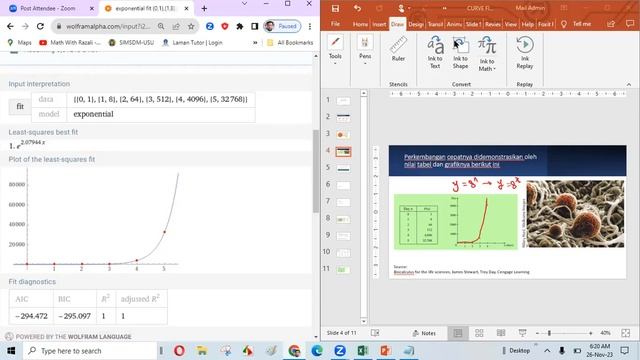
Task: Expand hidden bookmarks chevron
Action: tap(255, 42)
